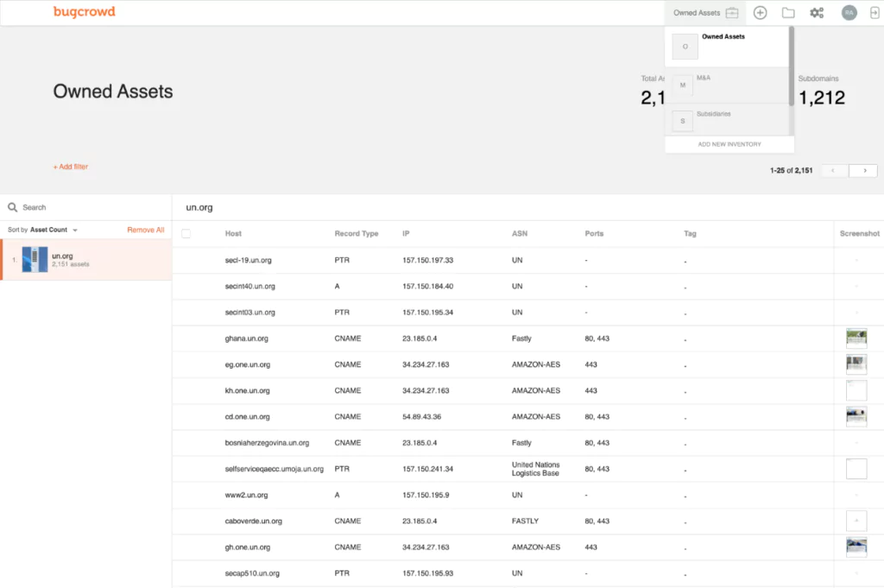The width and height of the screenshot is (884, 588).
Task: Click Remove All link
Action: (x=145, y=230)
